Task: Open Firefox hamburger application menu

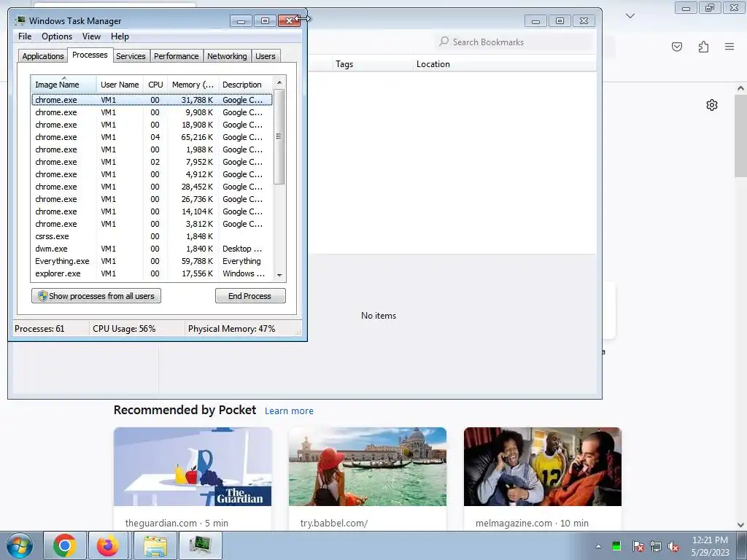Action: pos(729,47)
